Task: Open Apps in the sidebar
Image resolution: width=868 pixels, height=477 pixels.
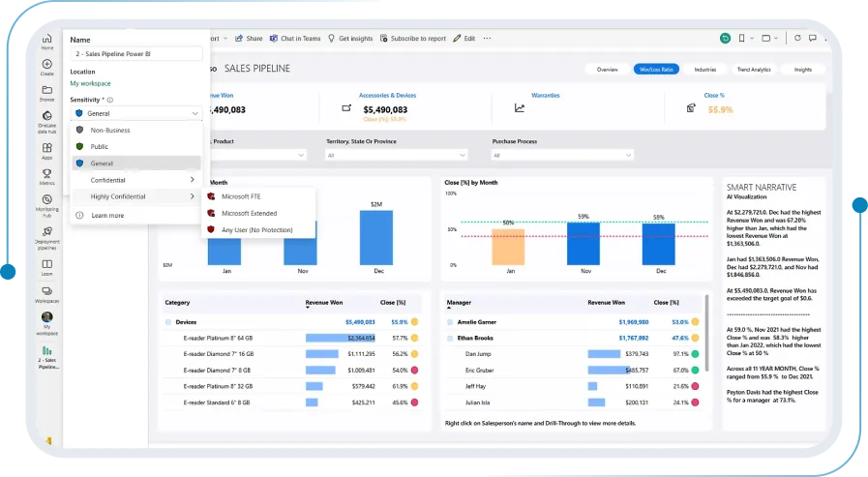Action: click(47, 151)
